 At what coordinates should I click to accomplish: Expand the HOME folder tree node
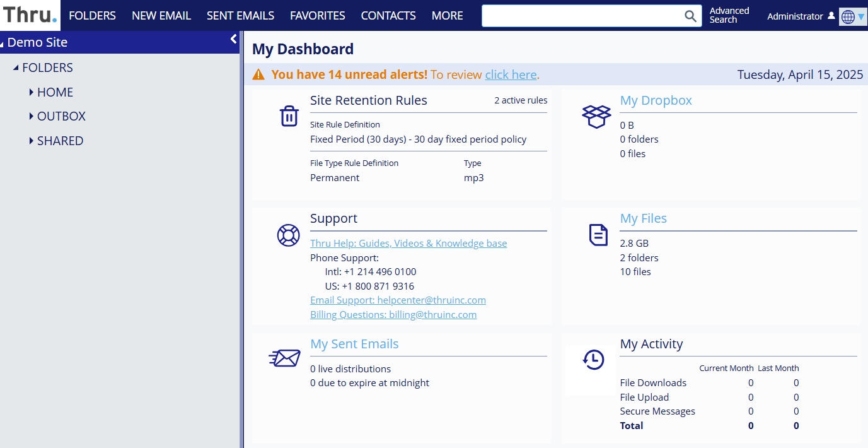tap(31, 92)
